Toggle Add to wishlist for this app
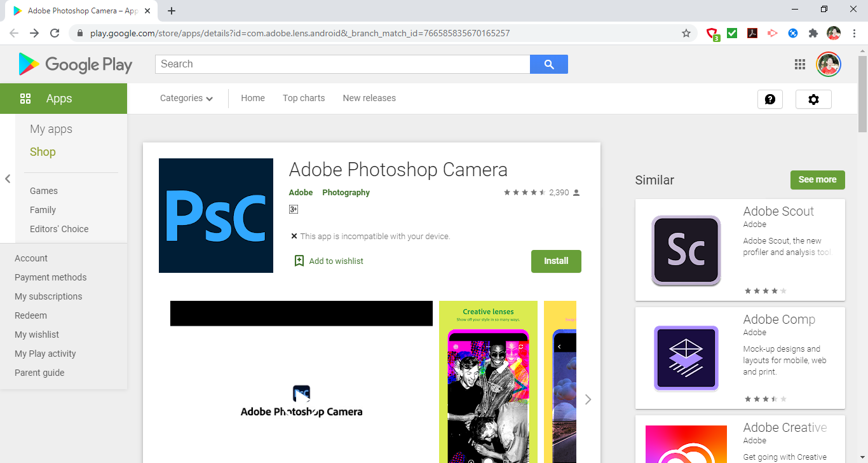Screen dimensions: 868x463 click(x=328, y=261)
